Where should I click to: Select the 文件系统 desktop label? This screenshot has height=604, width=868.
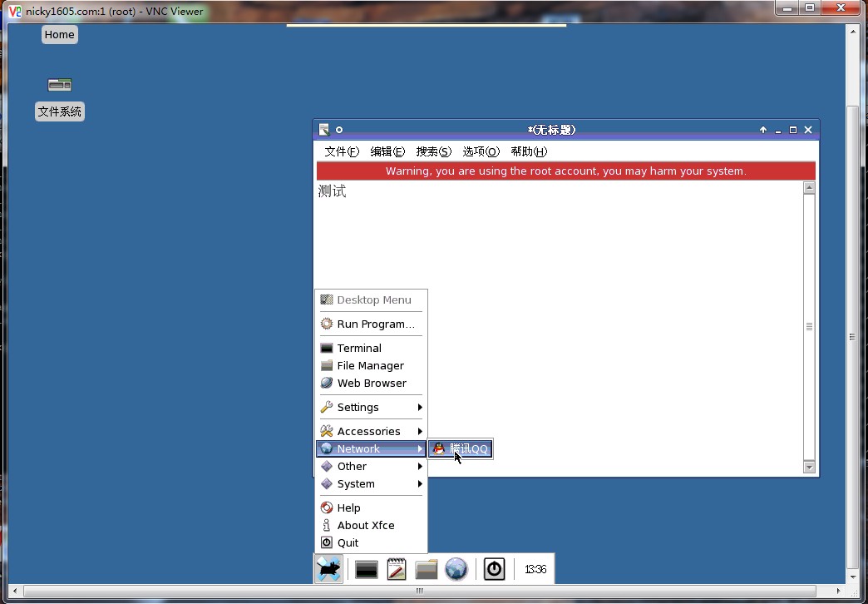coord(59,111)
